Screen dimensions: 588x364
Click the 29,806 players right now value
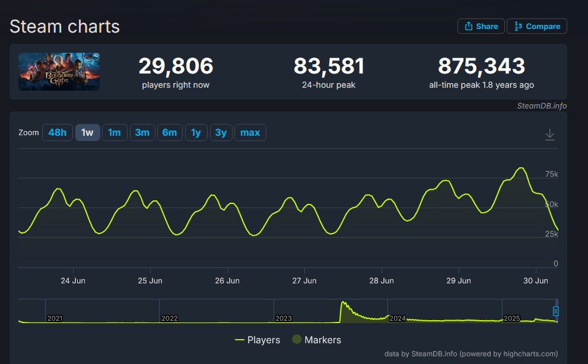[x=176, y=66]
